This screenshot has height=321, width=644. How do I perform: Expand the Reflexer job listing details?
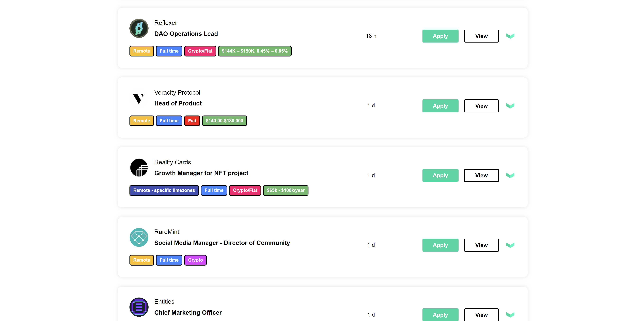tap(510, 36)
